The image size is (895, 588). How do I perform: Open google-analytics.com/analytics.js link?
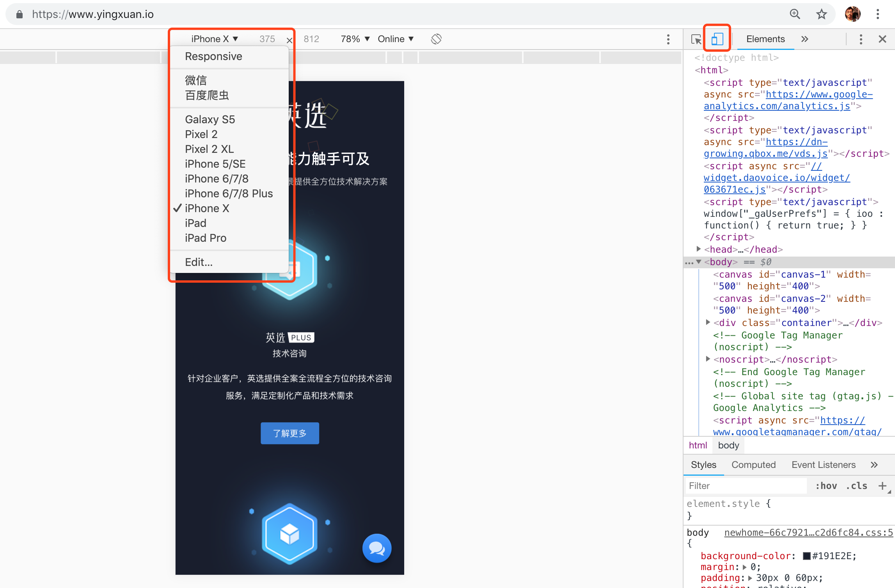click(788, 100)
